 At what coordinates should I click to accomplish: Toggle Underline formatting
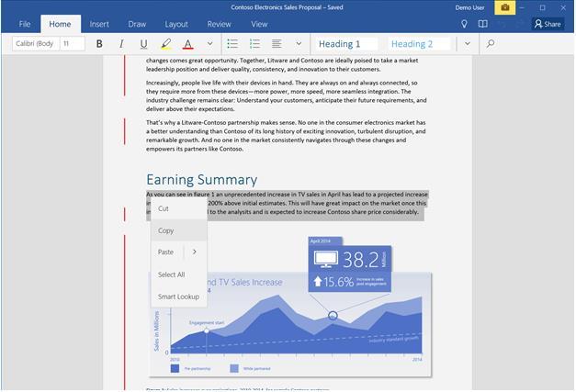click(143, 44)
